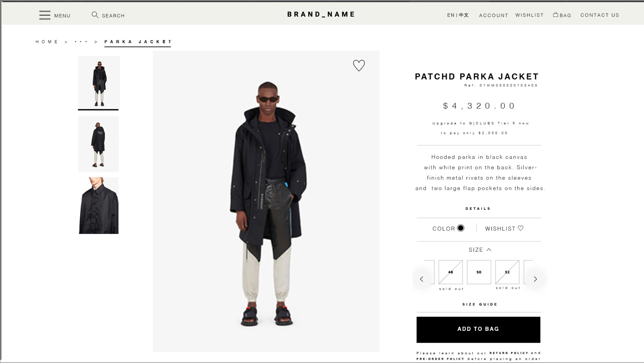Open the shopping BAG icon
The height and width of the screenshot is (363, 644).
point(555,15)
